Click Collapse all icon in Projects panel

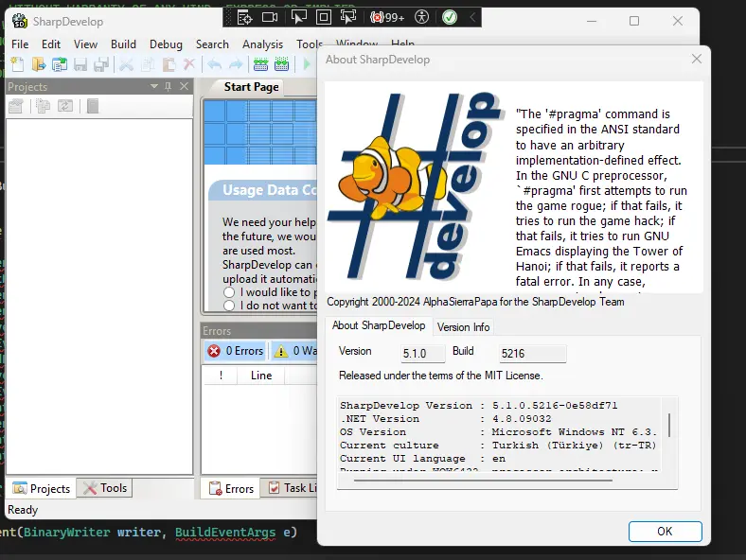pos(93,106)
